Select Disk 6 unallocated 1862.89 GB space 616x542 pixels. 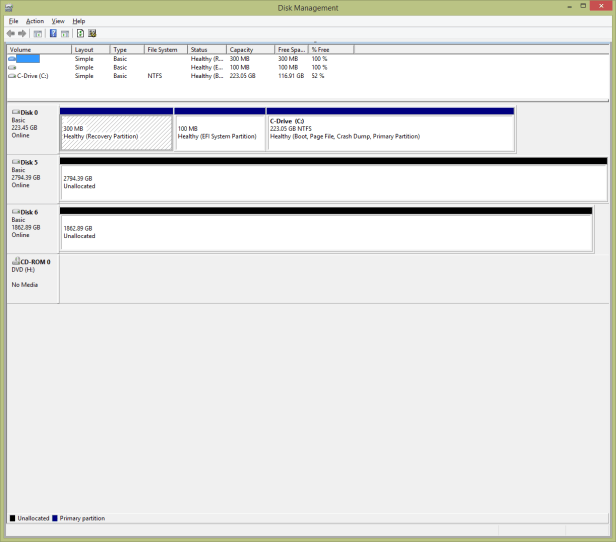click(326, 231)
